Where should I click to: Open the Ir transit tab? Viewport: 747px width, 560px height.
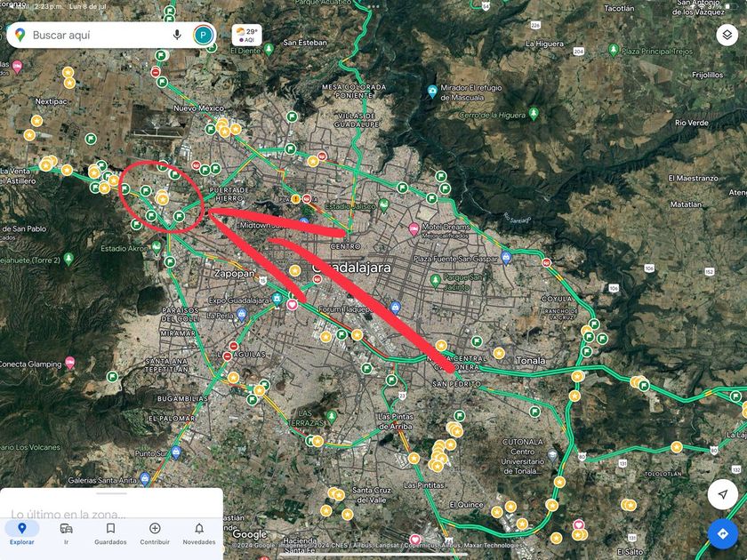(66, 532)
